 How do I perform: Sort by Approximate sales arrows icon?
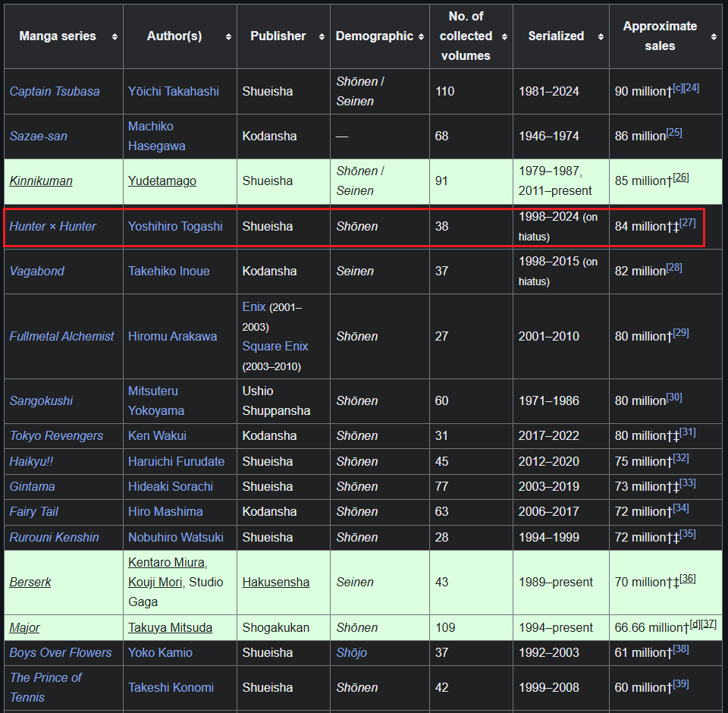[x=714, y=36]
